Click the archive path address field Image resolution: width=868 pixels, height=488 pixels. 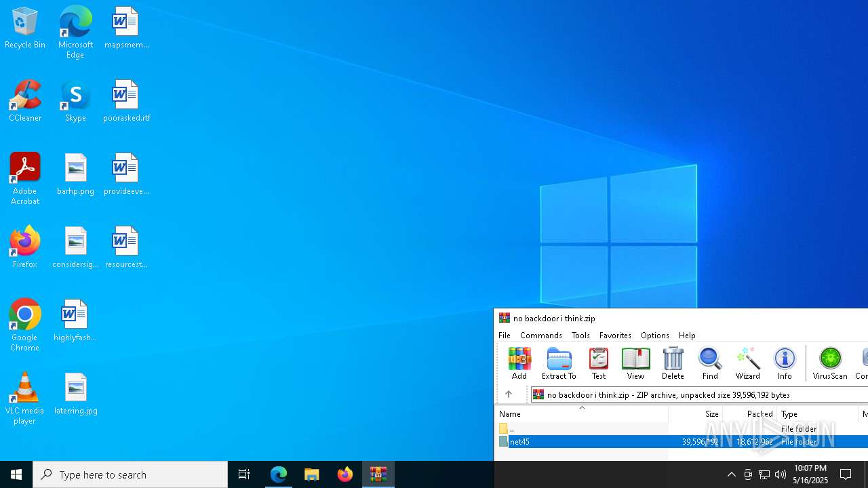[698, 394]
